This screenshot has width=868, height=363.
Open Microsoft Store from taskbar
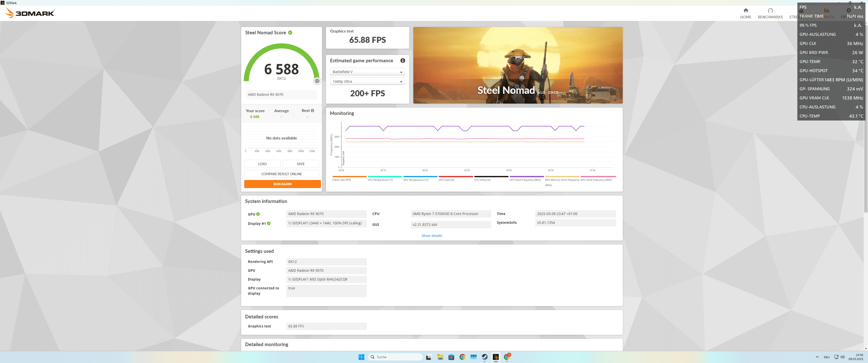451,357
